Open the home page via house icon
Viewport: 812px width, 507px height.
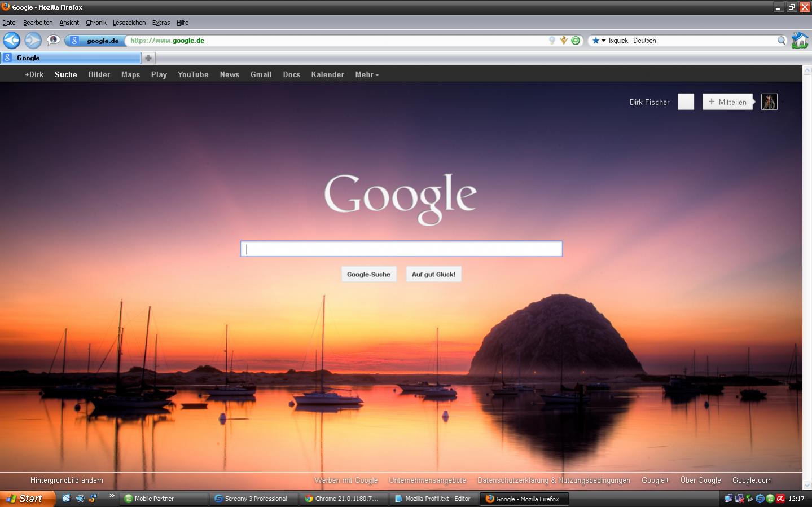800,41
